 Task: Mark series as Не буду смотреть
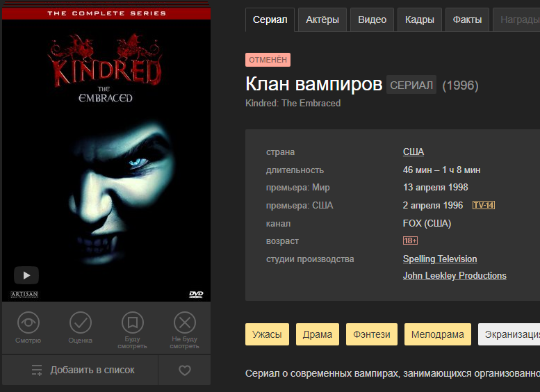click(x=185, y=330)
